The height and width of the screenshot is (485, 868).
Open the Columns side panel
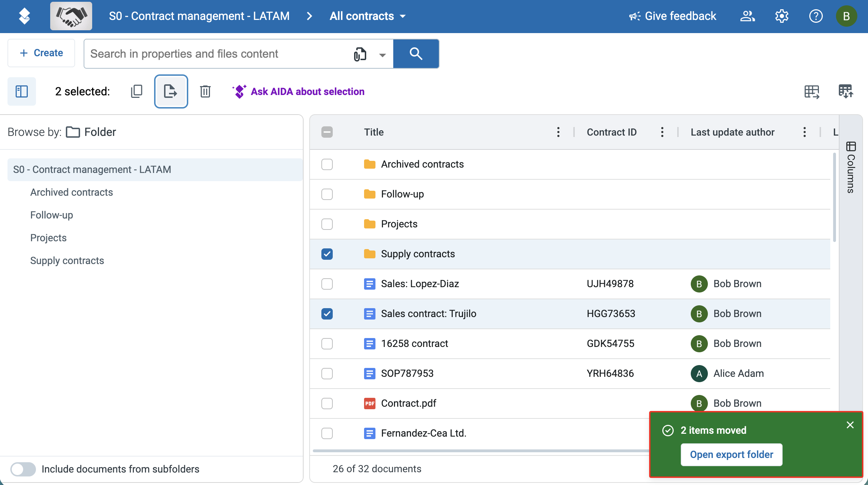[851, 167]
